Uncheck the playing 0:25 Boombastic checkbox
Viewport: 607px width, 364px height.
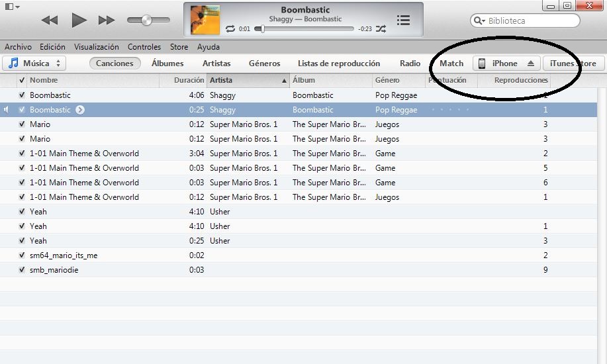coord(22,110)
